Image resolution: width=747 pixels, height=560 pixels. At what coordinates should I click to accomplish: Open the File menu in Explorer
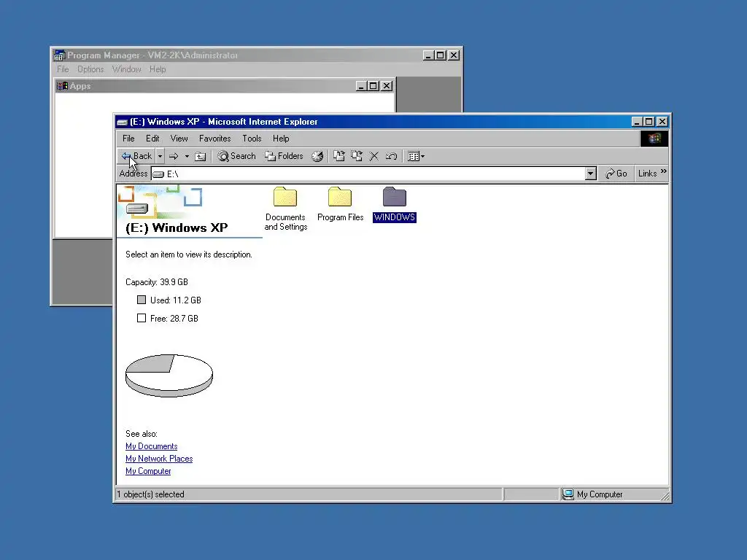pyautogui.click(x=128, y=139)
